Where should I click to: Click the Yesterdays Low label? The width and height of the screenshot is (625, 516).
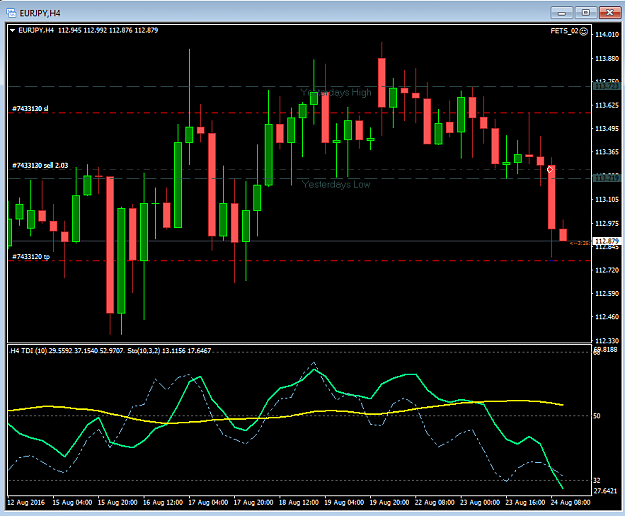click(x=336, y=184)
